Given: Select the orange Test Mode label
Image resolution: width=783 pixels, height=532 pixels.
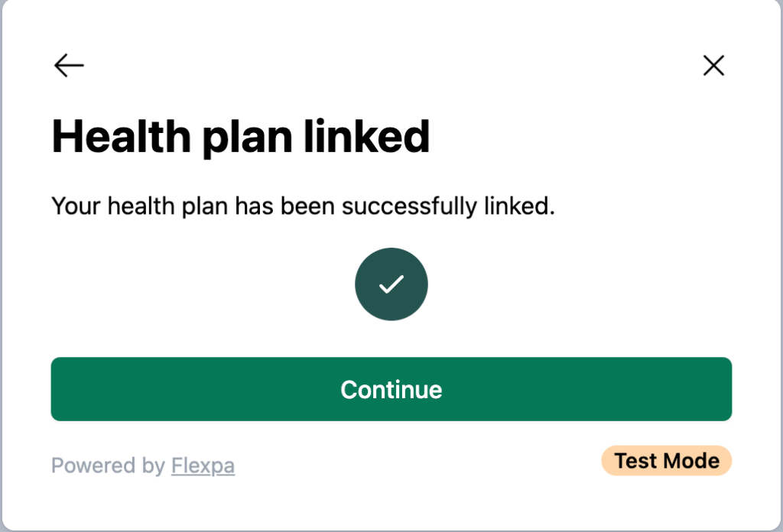Looking at the screenshot, I should point(666,461).
